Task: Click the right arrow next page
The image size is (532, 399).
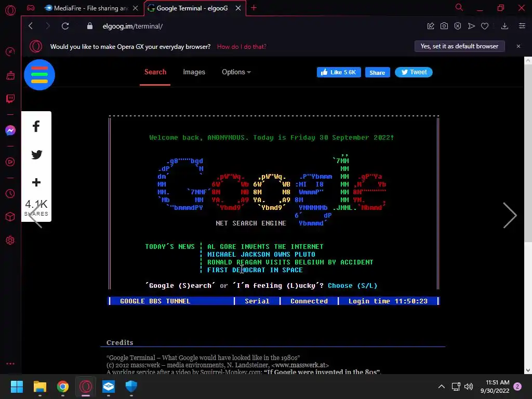Action: point(510,215)
